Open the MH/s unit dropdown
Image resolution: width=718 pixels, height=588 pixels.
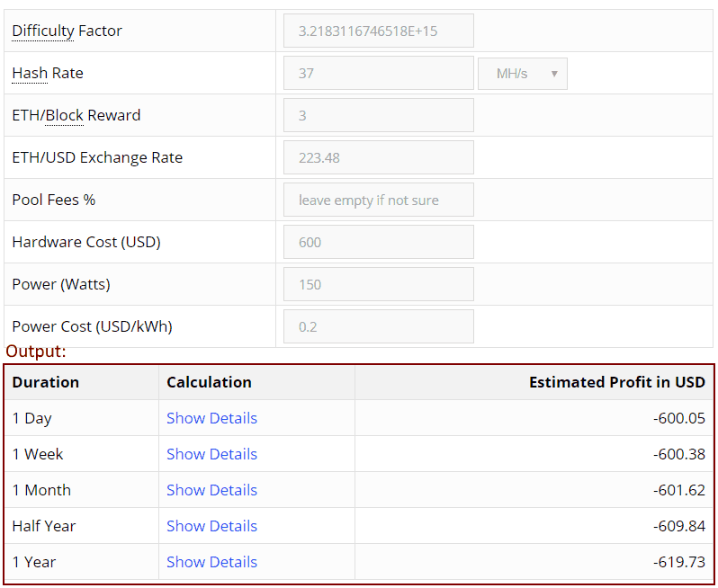(522, 73)
